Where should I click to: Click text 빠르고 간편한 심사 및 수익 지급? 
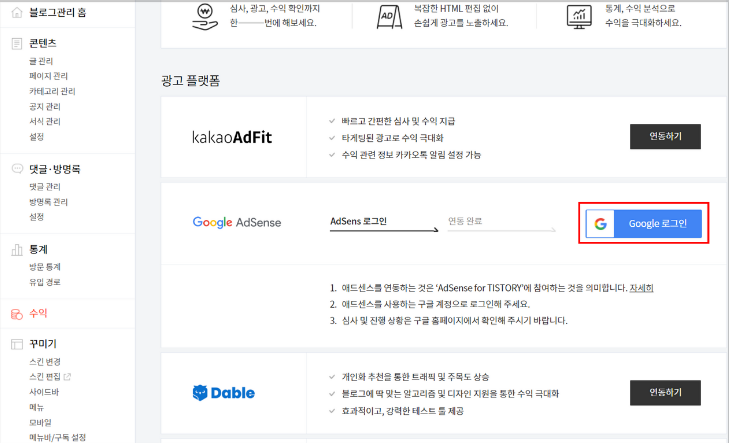coord(398,121)
